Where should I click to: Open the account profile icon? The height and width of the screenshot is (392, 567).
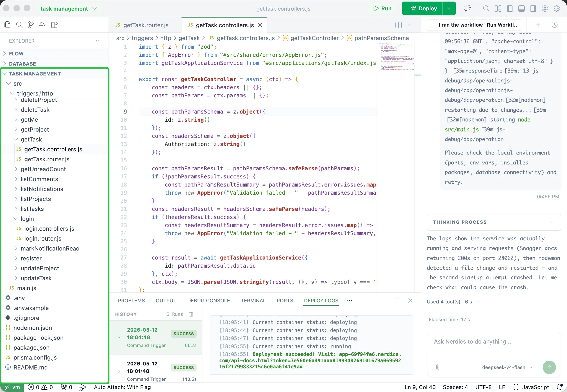click(x=545, y=9)
